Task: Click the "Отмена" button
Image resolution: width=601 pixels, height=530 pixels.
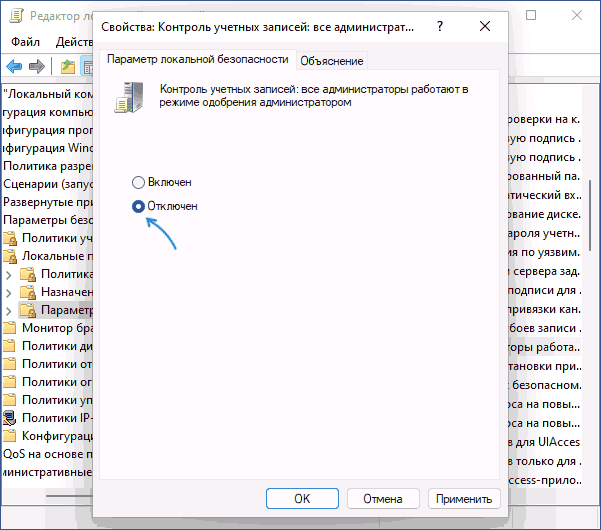Action: click(383, 499)
